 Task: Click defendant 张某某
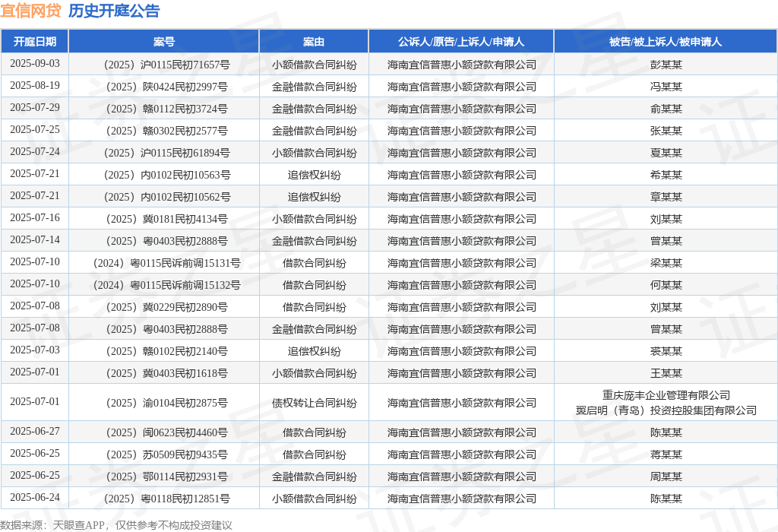[666, 131]
